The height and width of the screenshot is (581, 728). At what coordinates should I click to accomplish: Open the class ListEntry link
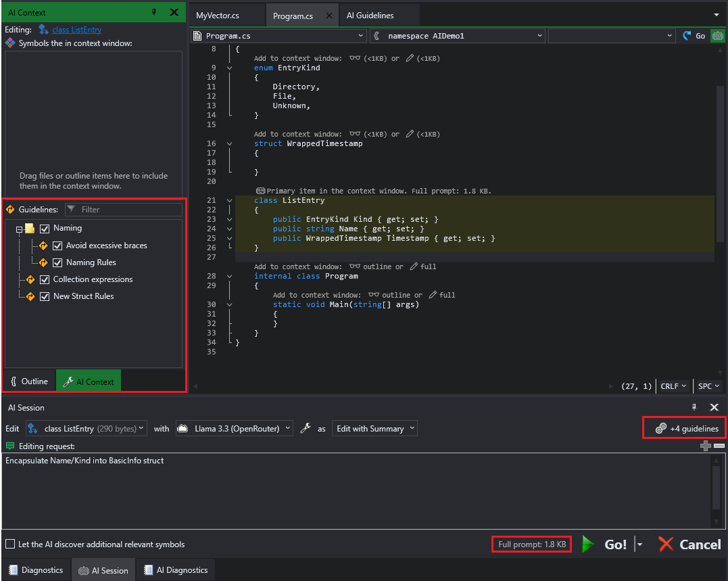click(76, 30)
